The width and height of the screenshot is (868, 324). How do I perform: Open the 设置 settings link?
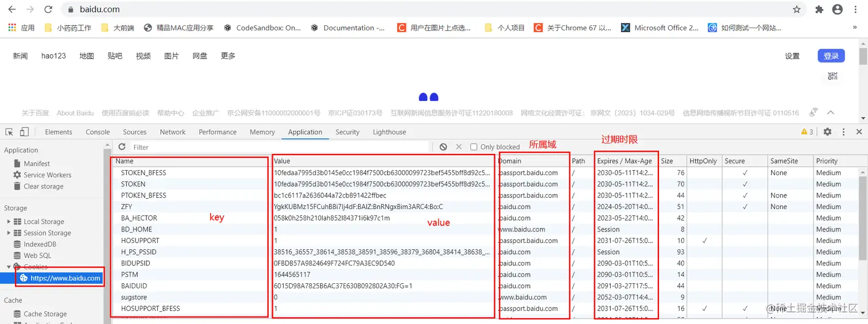pyautogui.click(x=792, y=56)
